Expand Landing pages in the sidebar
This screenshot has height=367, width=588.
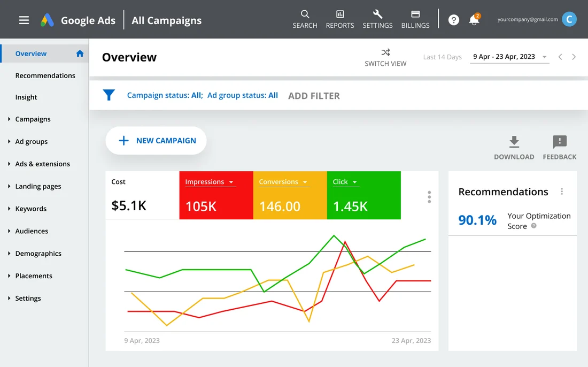(9, 186)
